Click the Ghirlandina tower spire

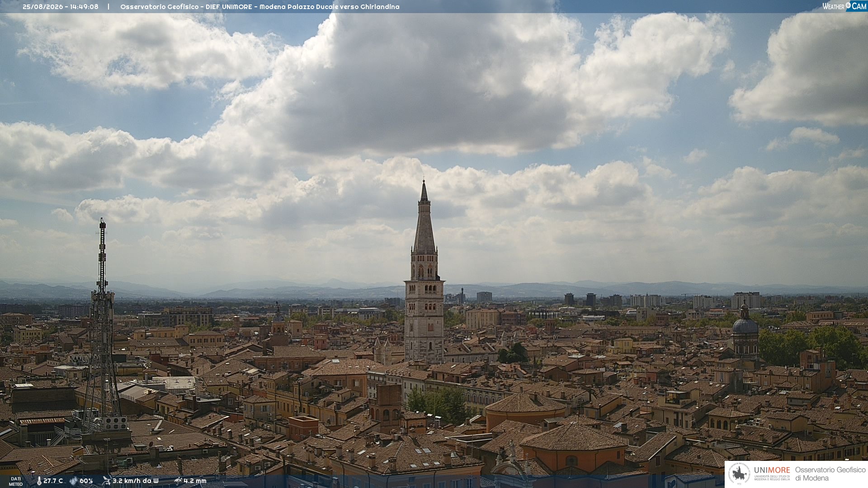click(424, 217)
